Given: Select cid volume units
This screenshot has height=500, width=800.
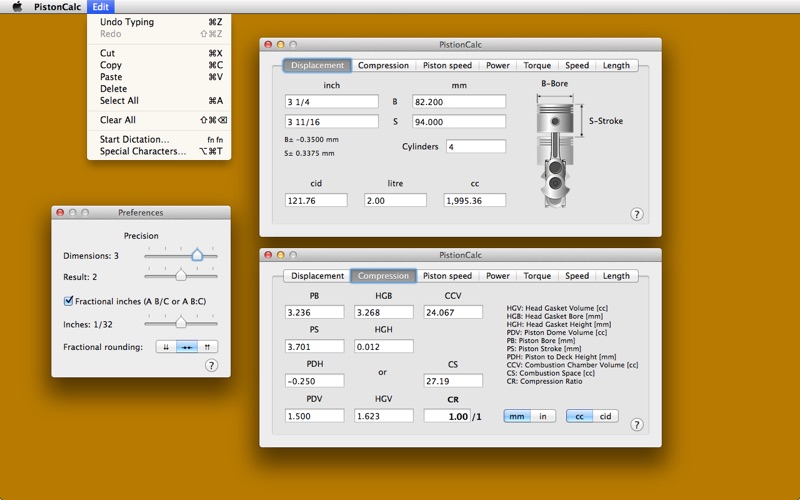Looking at the screenshot, I should (x=606, y=416).
